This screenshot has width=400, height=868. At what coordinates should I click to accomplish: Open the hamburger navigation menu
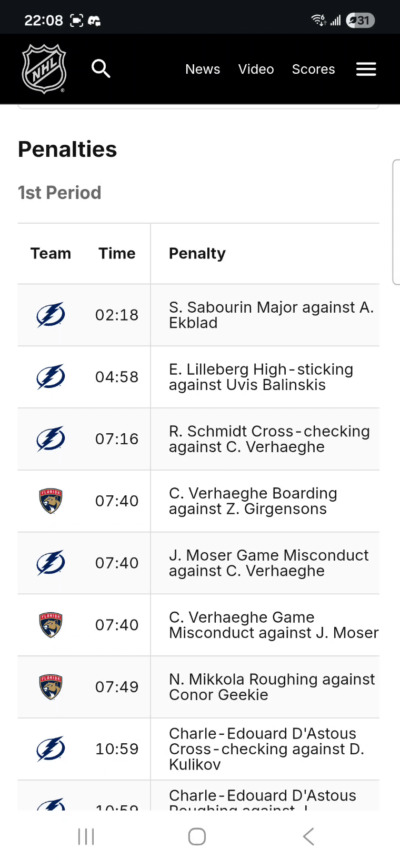tap(366, 69)
